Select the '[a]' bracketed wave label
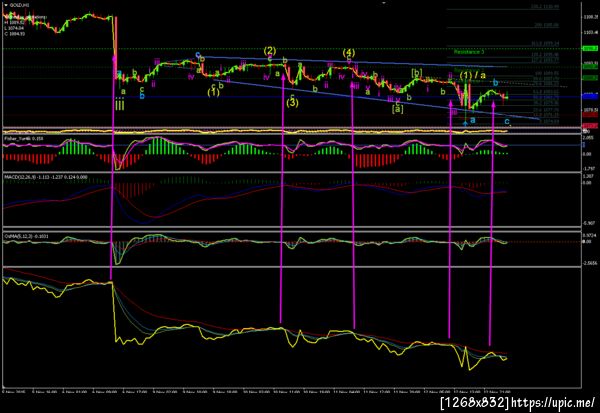The height and width of the screenshot is (413, 600). [398, 109]
